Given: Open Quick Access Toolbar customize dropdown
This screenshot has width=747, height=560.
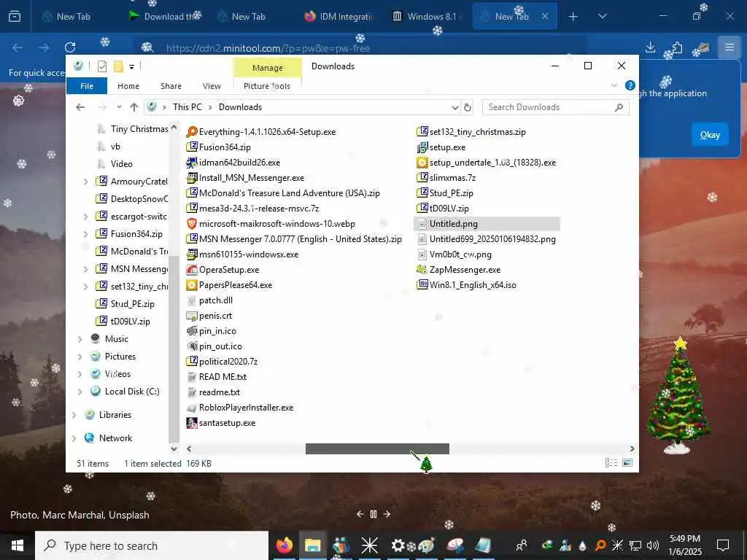Looking at the screenshot, I should tap(131, 66).
